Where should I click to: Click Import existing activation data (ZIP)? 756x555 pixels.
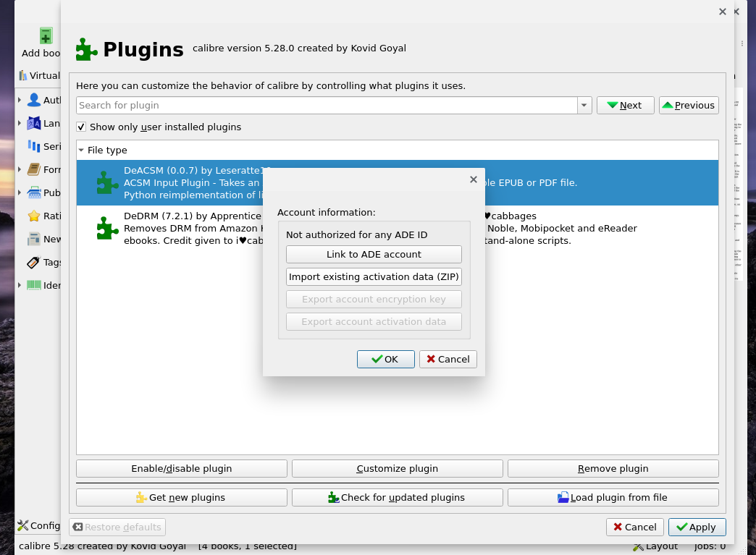(374, 277)
